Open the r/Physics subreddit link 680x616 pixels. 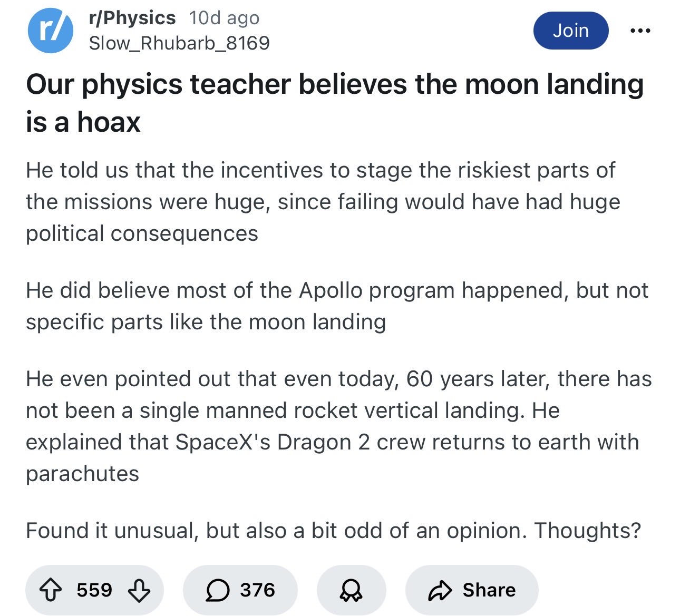[x=132, y=18]
